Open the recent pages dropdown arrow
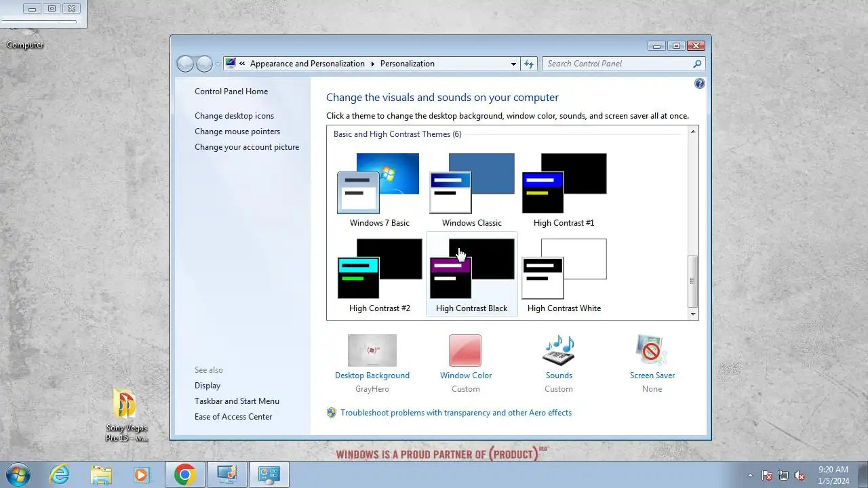 pyautogui.click(x=217, y=64)
